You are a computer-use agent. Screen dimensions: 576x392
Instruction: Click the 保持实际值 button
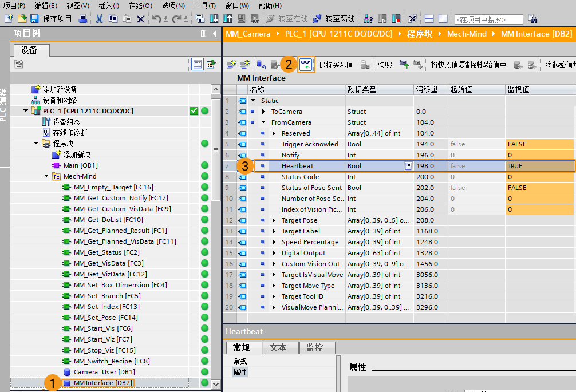[336, 65]
